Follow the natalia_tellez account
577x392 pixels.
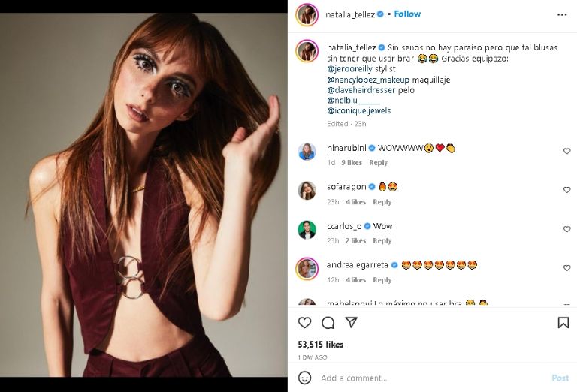[407, 14]
